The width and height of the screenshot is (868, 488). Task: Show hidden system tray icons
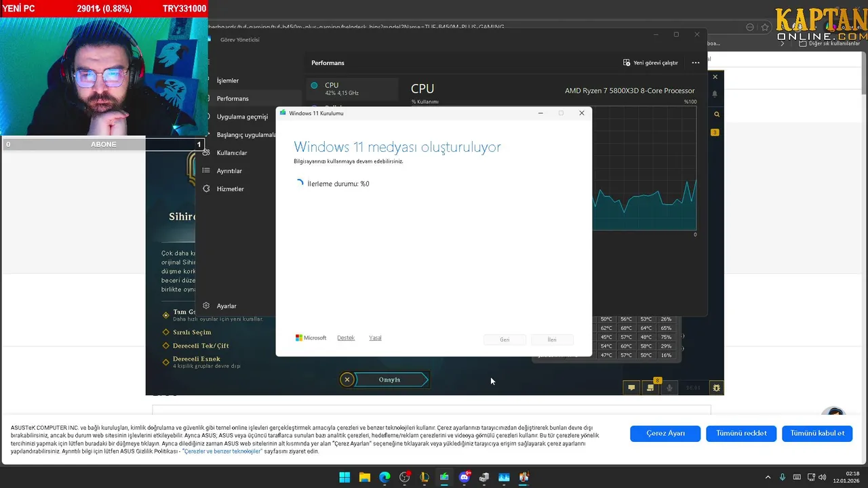768,477
